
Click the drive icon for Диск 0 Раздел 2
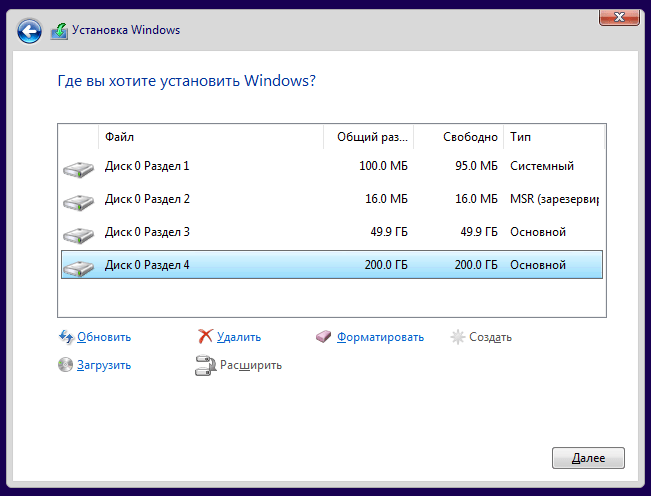coord(78,203)
